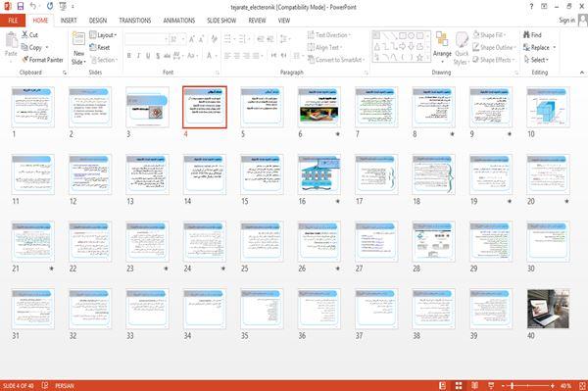Switch to Slide Sorter view in status bar
Screen dimensions: 588x391
459,385
